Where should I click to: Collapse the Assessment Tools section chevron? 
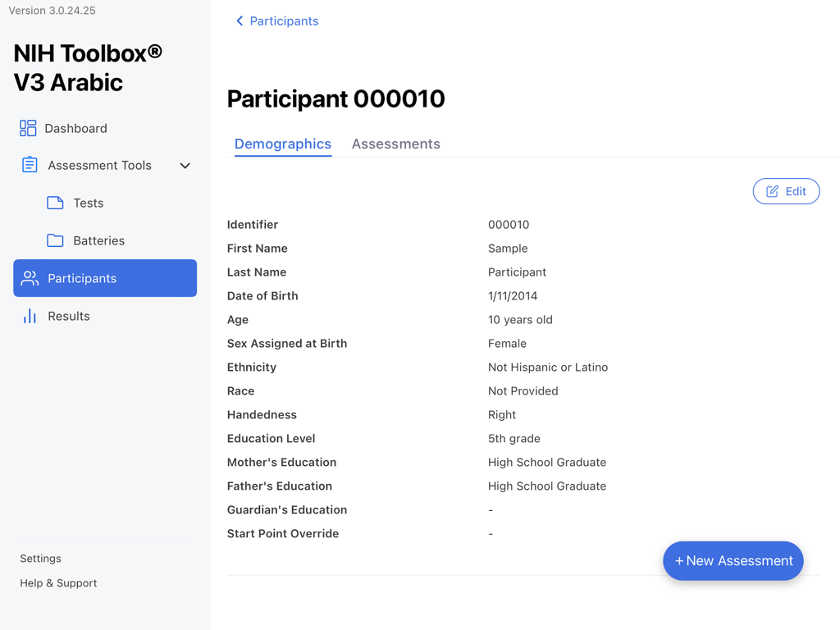tap(185, 165)
